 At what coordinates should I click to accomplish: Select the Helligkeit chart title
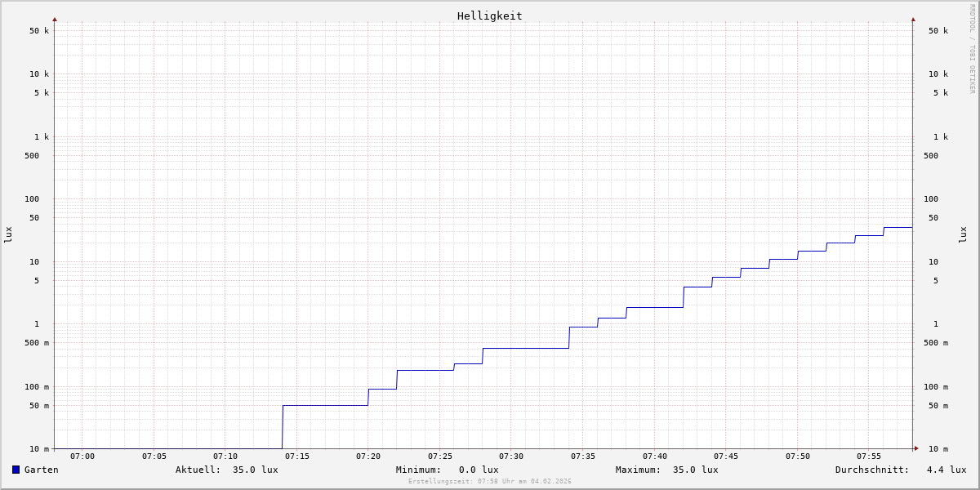click(x=489, y=16)
